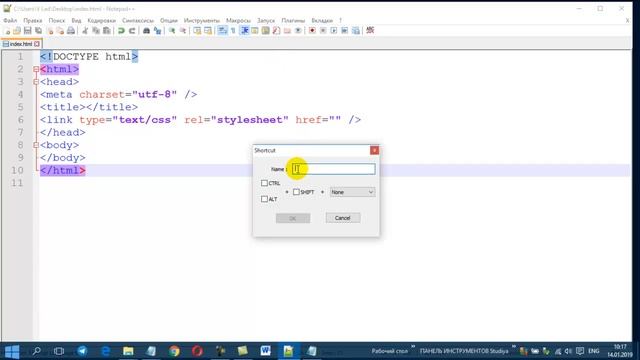Collapse the body fold marker on line 8
This screenshot has width=640, height=360.
pyautogui.click(x=36, y=145)
